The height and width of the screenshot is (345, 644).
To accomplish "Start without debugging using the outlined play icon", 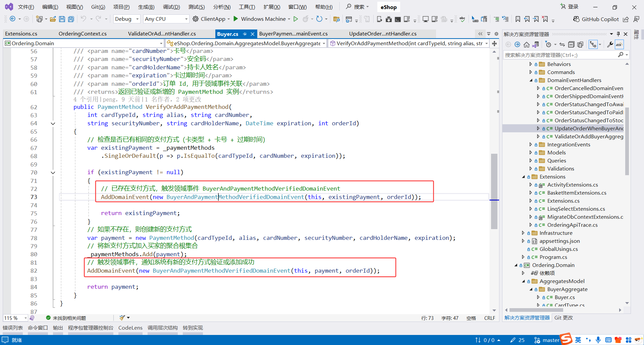I will [x=296, y=19].
